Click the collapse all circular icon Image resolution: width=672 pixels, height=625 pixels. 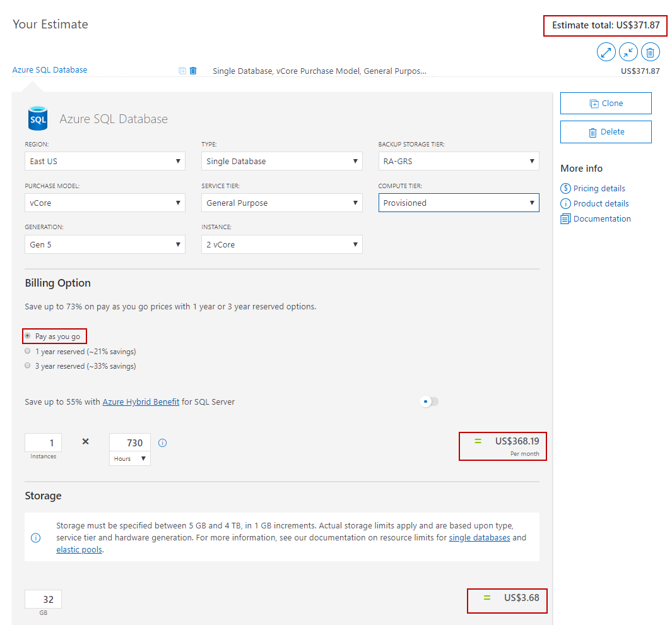628,52
